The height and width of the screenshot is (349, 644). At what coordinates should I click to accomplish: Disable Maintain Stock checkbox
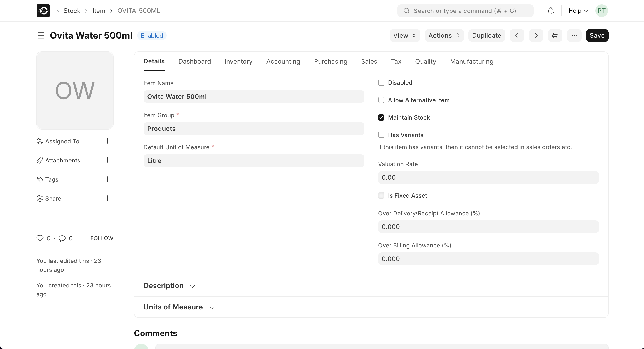pyautogui.click(x=381, y=117)
